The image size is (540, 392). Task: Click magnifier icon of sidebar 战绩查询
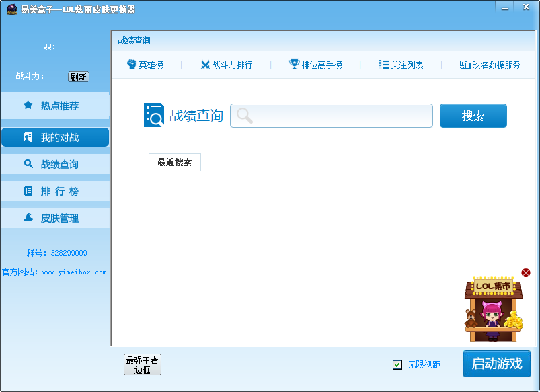tap(28, 164)
